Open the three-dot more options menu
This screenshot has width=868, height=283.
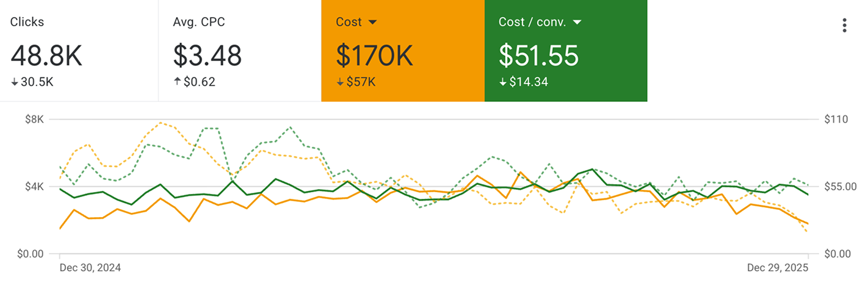point(844,25)
